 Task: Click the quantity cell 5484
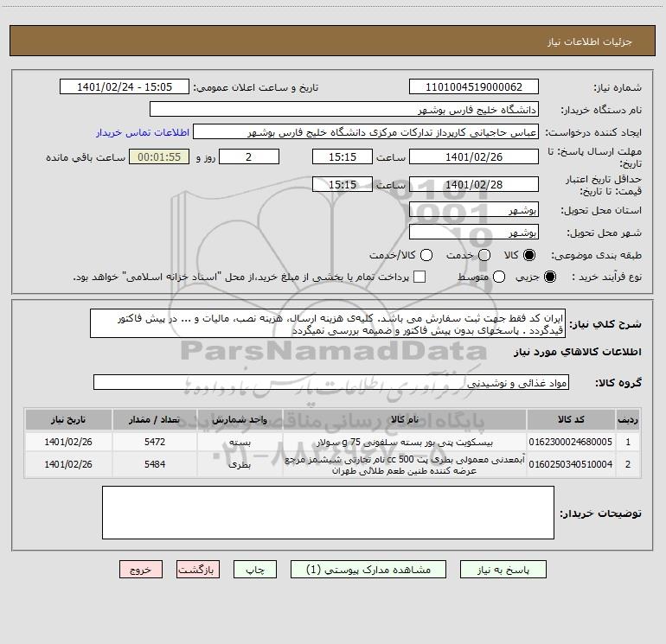155,464
